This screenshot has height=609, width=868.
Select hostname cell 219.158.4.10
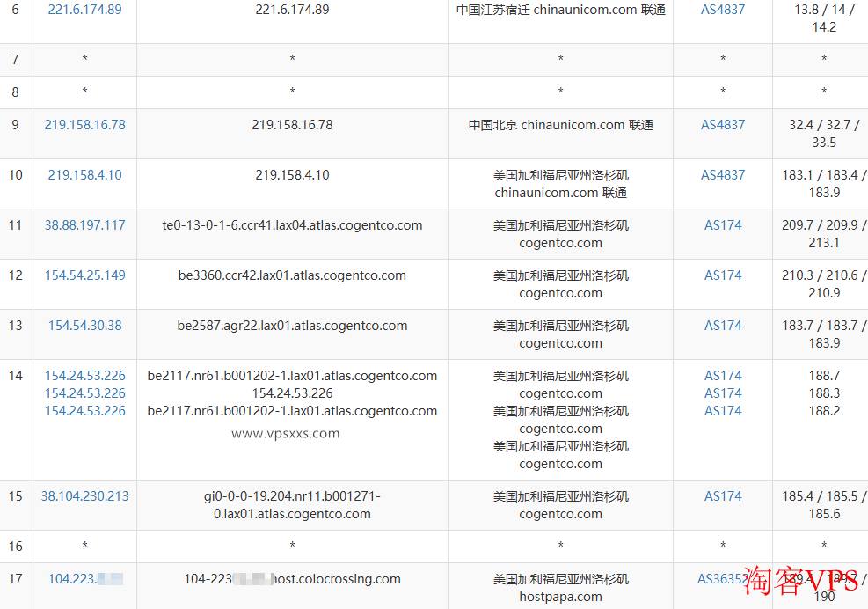(292, 175)
